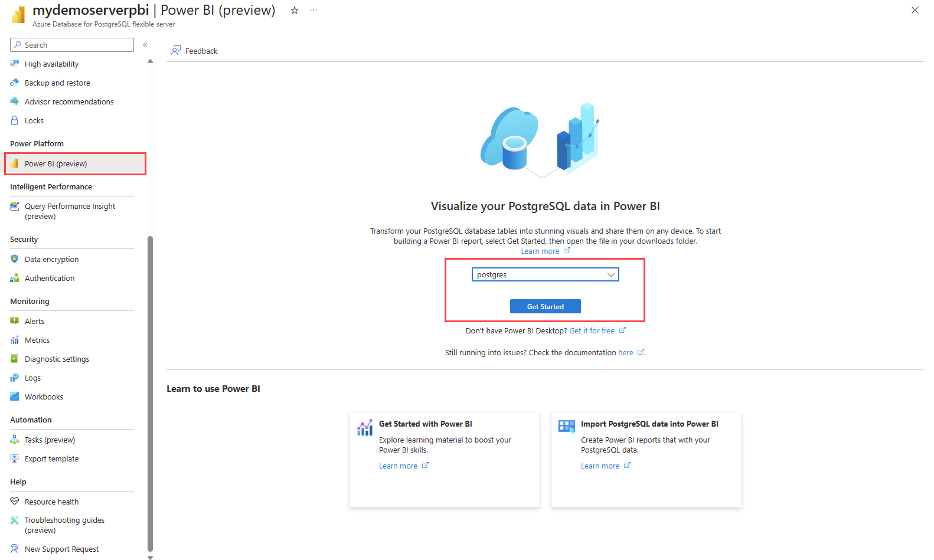Click 'Visualize your PostgreSQL data in Power BI' heading
The width and height of the screenshot is (934, 560).
[546, 206]
